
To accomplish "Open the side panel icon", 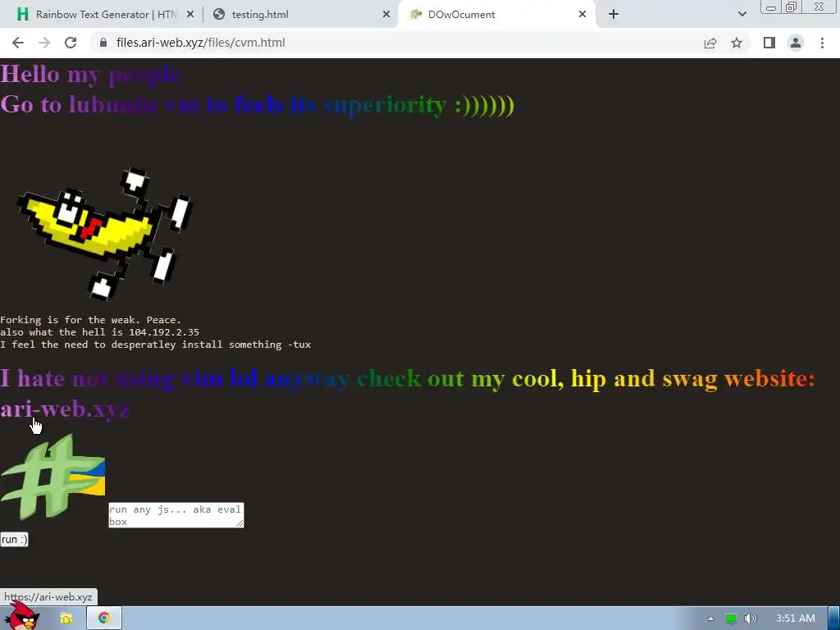I will 769,43.
